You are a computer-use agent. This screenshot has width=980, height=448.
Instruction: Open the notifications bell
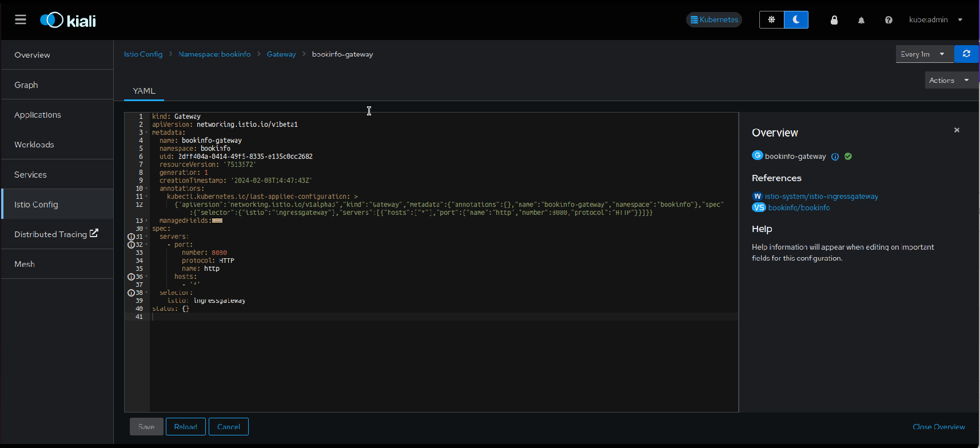coord(861,20)
